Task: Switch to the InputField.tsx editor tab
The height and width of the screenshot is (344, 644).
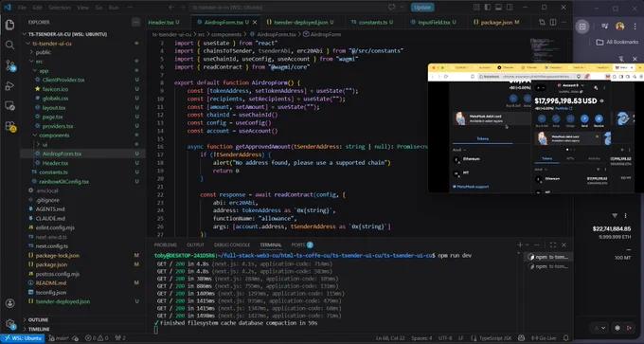Action: point(437,22)
